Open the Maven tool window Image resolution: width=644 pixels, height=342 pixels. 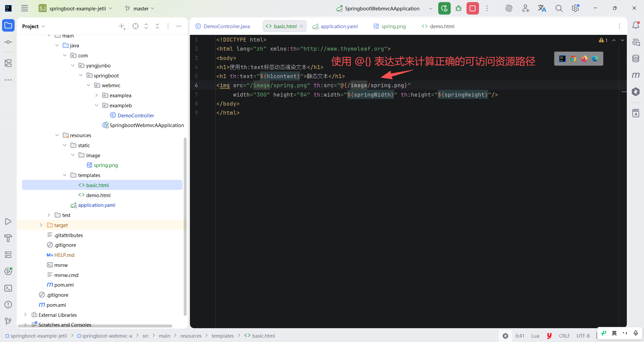click(x=636, y=75)
